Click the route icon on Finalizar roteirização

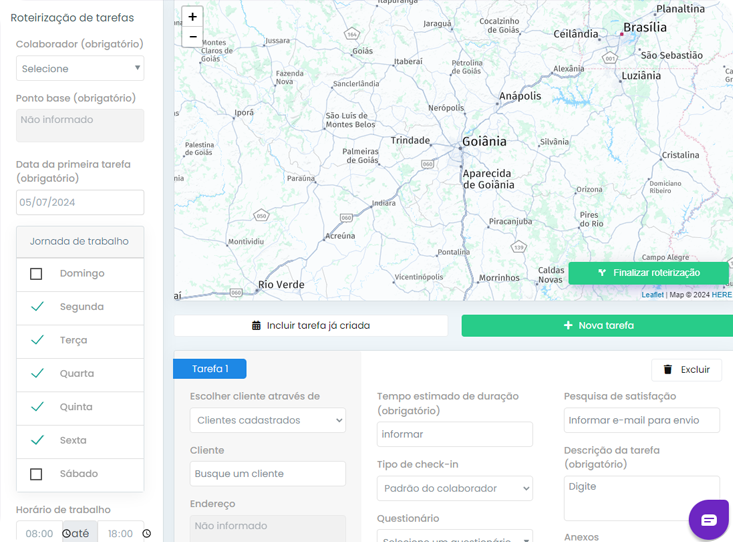602,273
